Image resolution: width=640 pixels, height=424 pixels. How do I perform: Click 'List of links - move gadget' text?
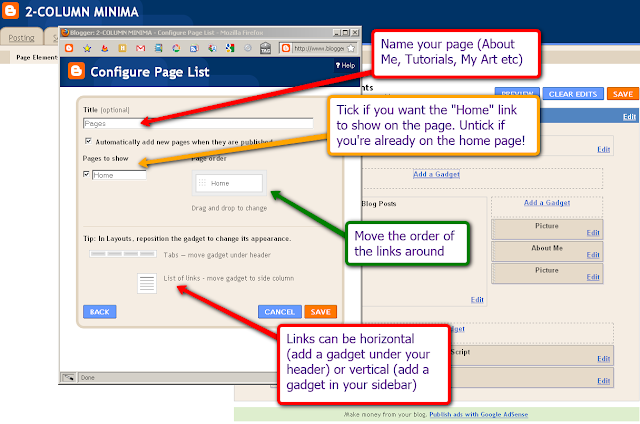tap(229, 278)
